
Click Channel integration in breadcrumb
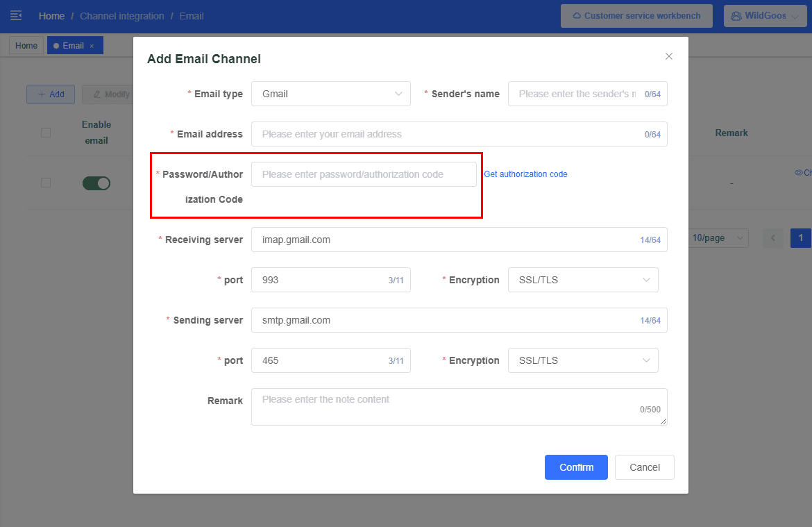point(122,16)
